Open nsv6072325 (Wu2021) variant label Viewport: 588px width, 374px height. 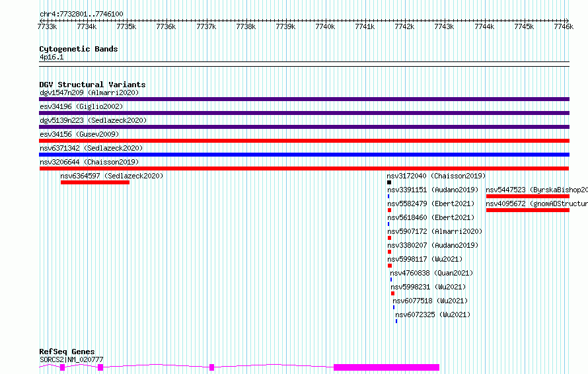433,315
